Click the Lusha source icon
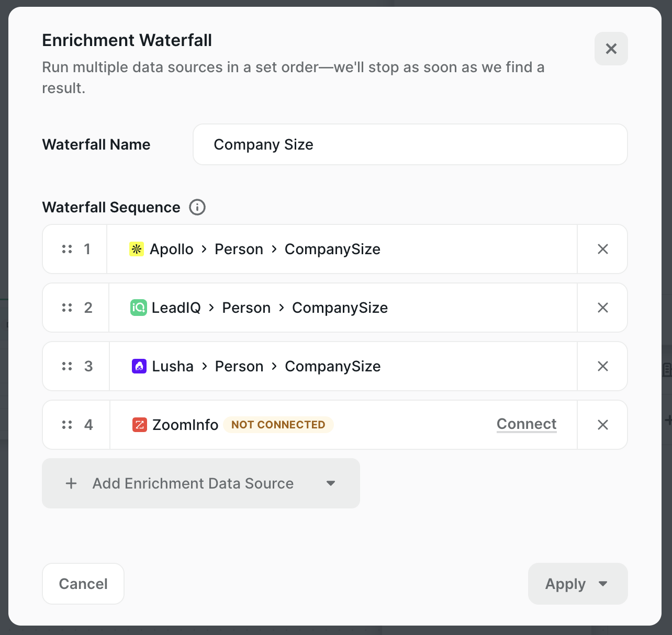 pos(139,366)
